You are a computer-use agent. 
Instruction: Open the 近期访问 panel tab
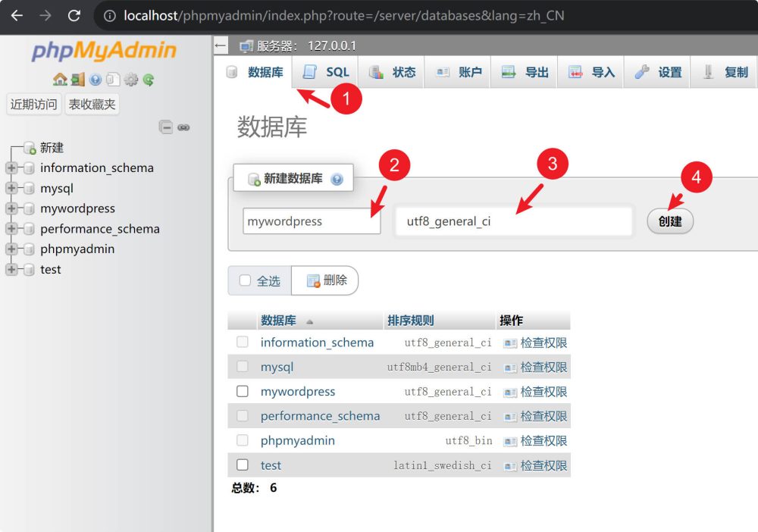coord(34,105)
